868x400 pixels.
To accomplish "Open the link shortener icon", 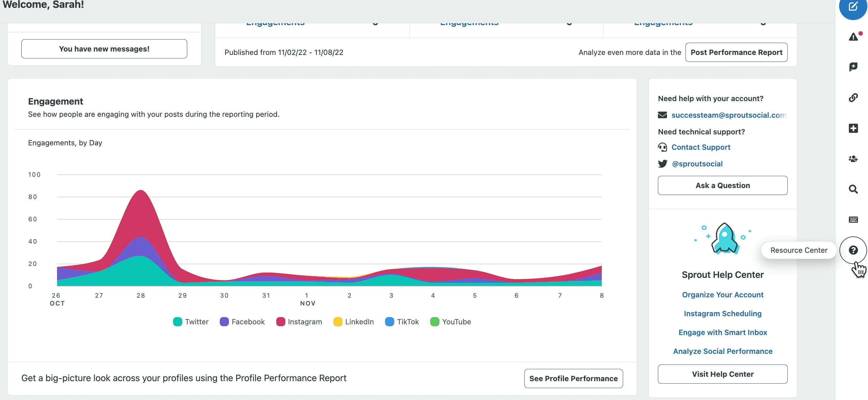I will pyautogui.click(x=853, y=98).
